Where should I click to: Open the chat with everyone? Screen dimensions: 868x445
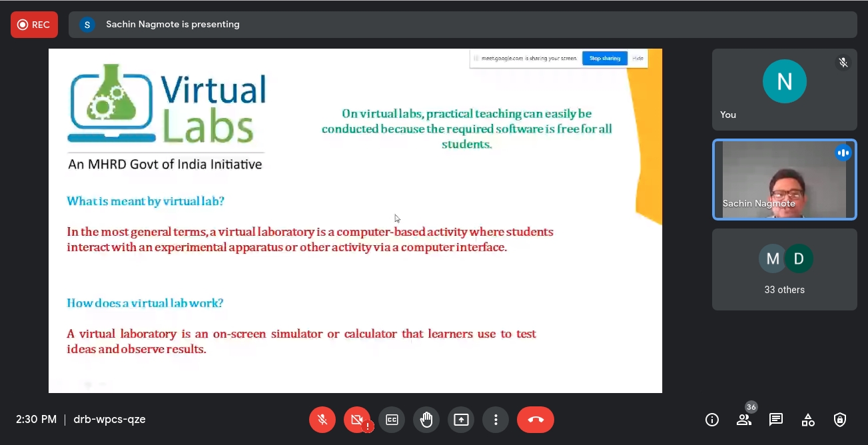pyautogui.click(x=776, y=420)
